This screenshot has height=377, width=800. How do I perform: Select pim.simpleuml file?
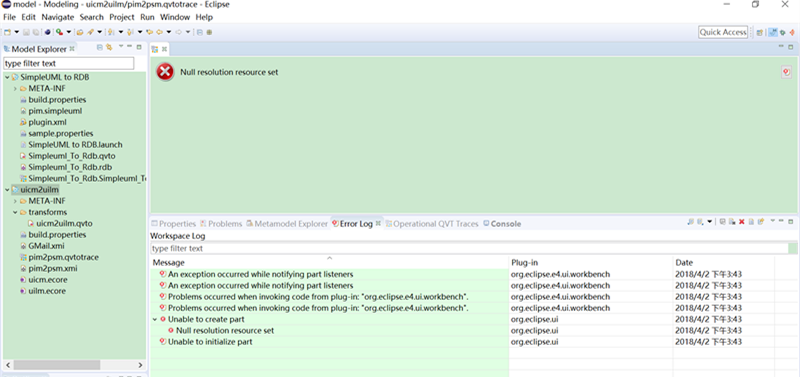pos(55,111)
